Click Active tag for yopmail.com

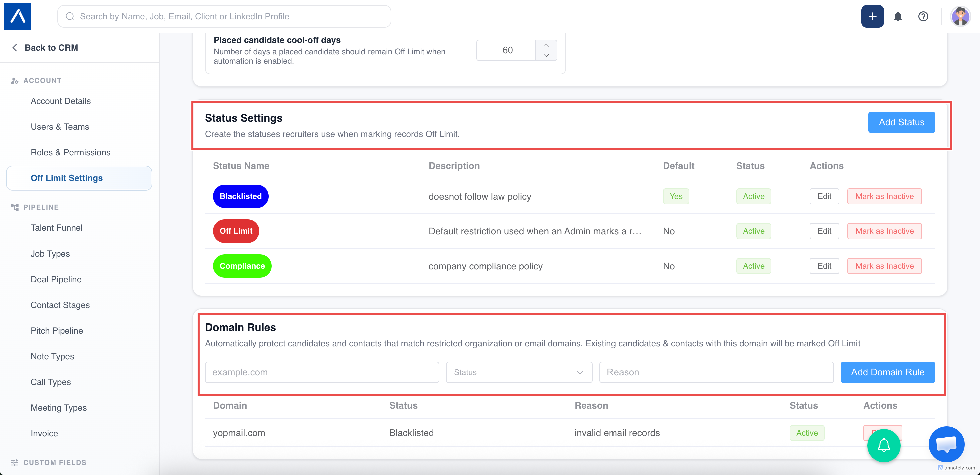[807, 433]
